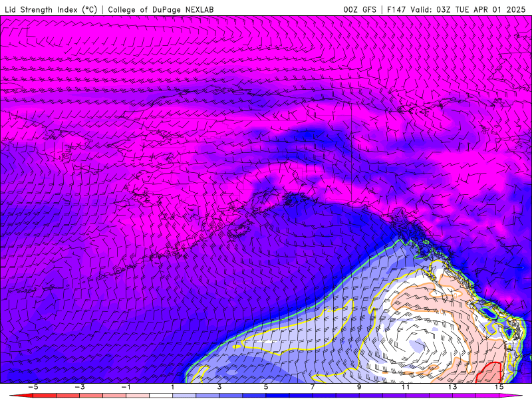Click the 5 colorbar scale label

(266, 387)
